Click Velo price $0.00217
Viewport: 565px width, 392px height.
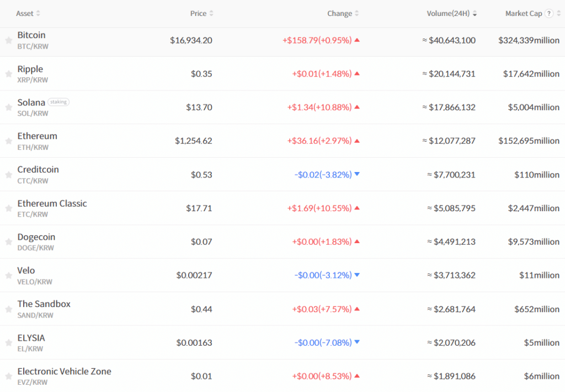pos(194,275)
